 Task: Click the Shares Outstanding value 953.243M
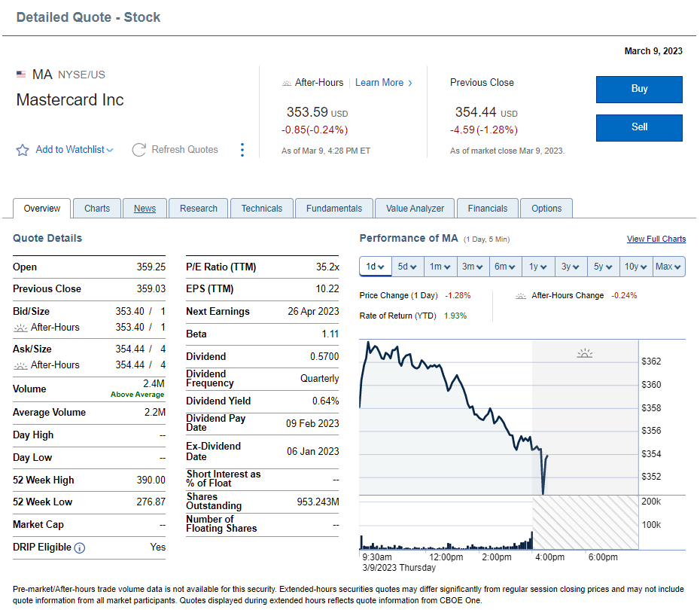pos(318,502)
